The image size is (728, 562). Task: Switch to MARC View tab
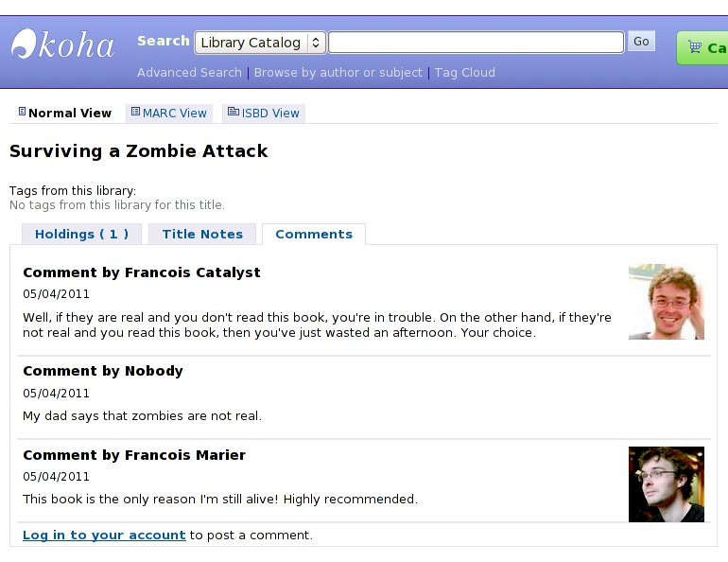pos(174,114)
